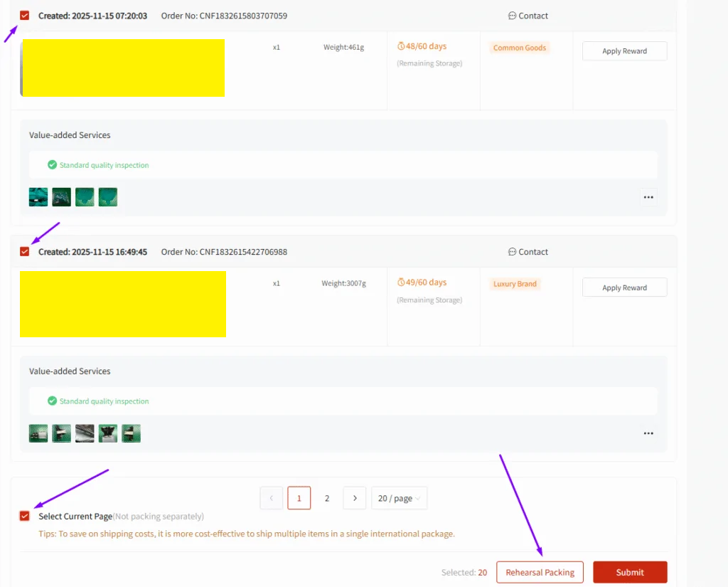Click the green check icon for Standard quality inspection, first order
The image size is (728, 587).
pos(52,164)
